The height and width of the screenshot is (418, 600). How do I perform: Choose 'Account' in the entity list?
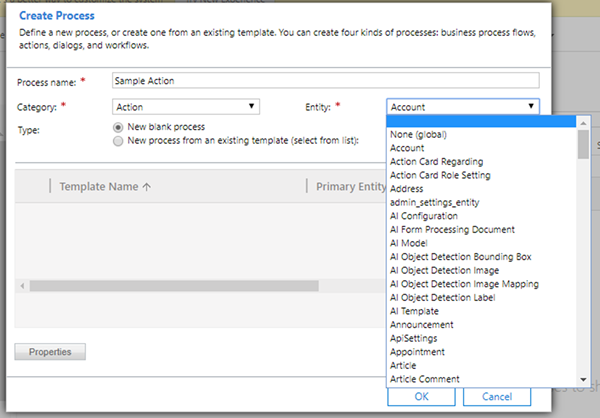(x=407, y=148)
